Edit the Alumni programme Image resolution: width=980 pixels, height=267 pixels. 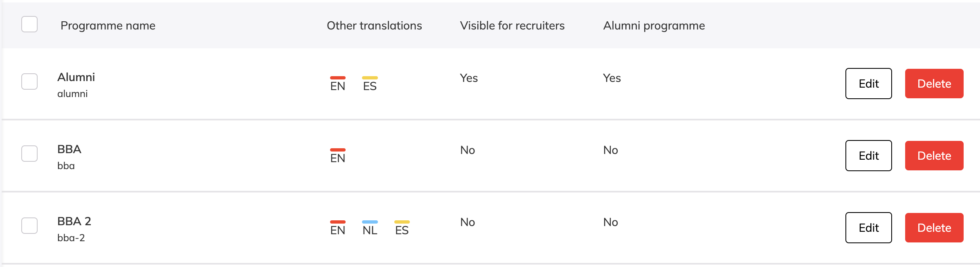point(869,84)
